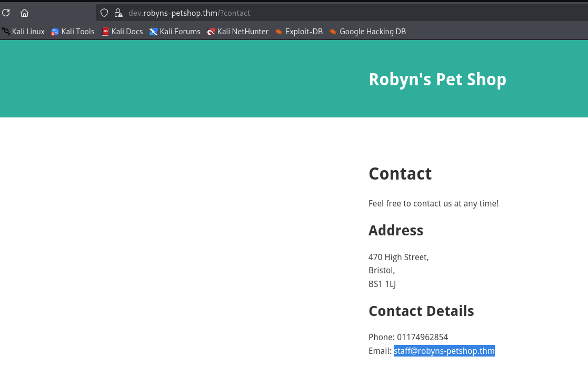Click the Contact Details heading

[421, 311]
